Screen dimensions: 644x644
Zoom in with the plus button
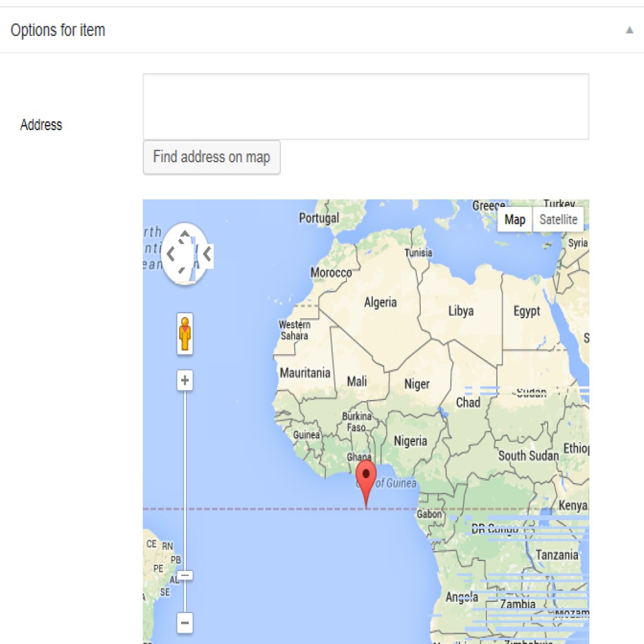point(185,380)
